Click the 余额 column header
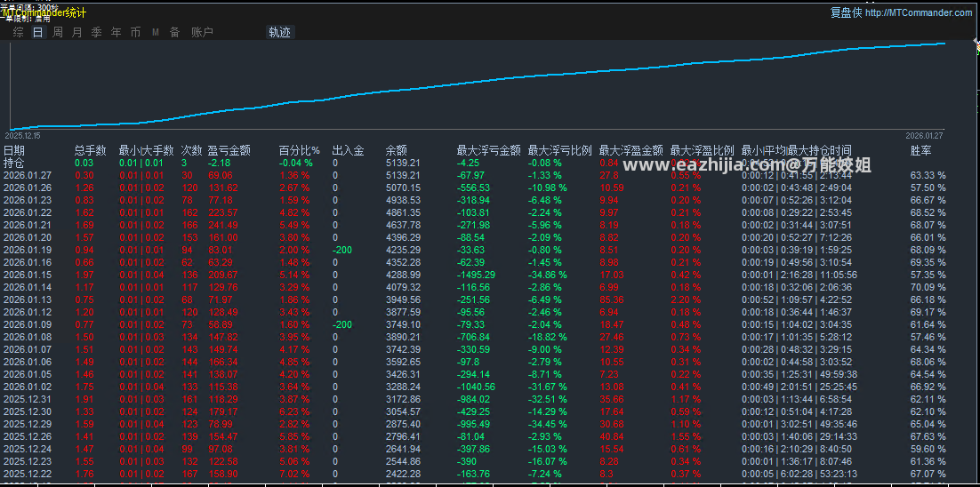The height and width of the screenshot is (487, 980). tap(397, 150)
